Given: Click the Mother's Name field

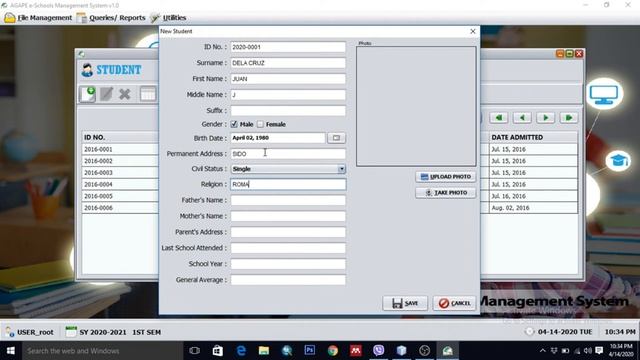Looking at the screenshot, I should tap(288, 216).
